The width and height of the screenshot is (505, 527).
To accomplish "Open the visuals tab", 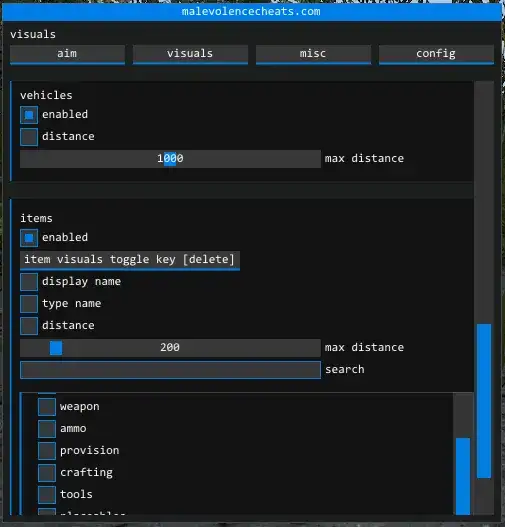I will pyautogui.click(x=190, y=54).
